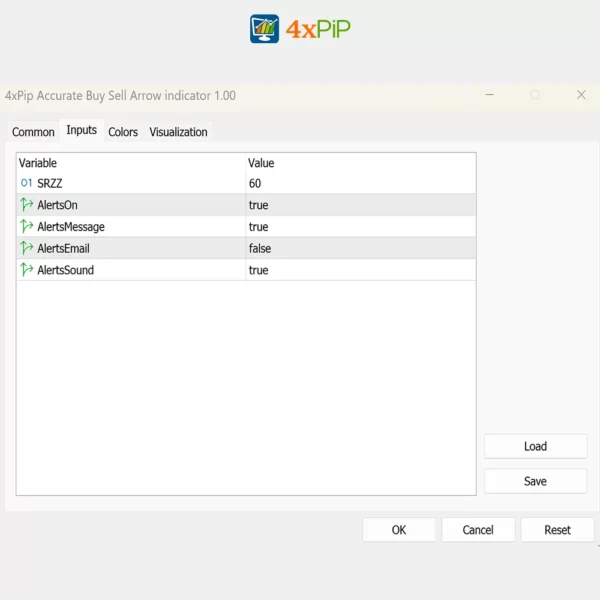Load saved input settings
This screenshot has height=600, width=600.
[x=535, y=446]
